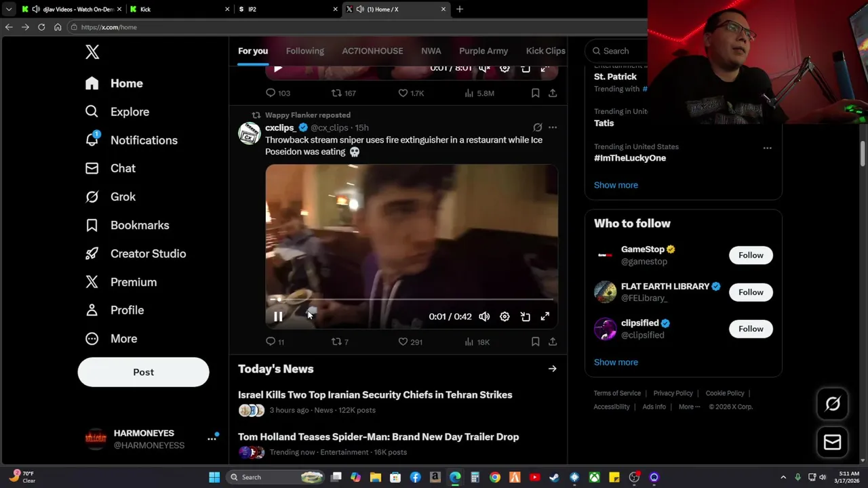The image size is (868, 488).
Task: Switch to the Kick Clips tab
Action: coord(545,51)
